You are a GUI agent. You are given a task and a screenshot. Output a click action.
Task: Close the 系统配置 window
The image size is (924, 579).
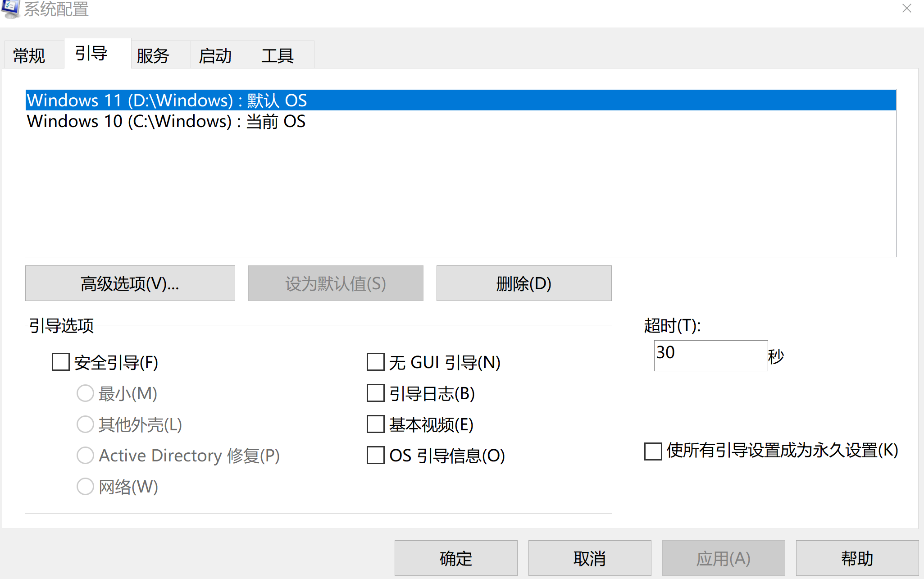click(907, 9)
